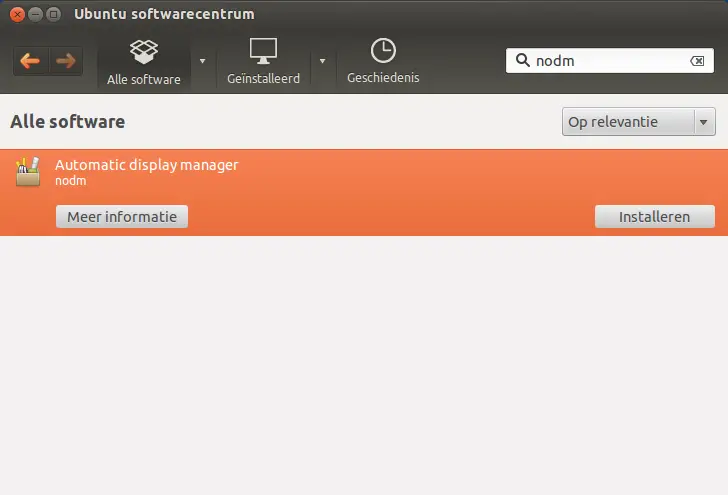
Task: Show the Geïnstalleerd software view
Action: click(263, 62)
